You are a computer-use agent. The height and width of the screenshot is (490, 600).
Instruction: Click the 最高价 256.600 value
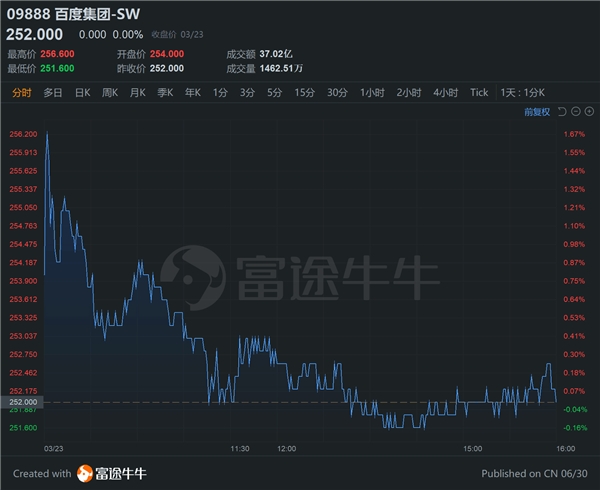pyautogui.click(x=57, y=54)
